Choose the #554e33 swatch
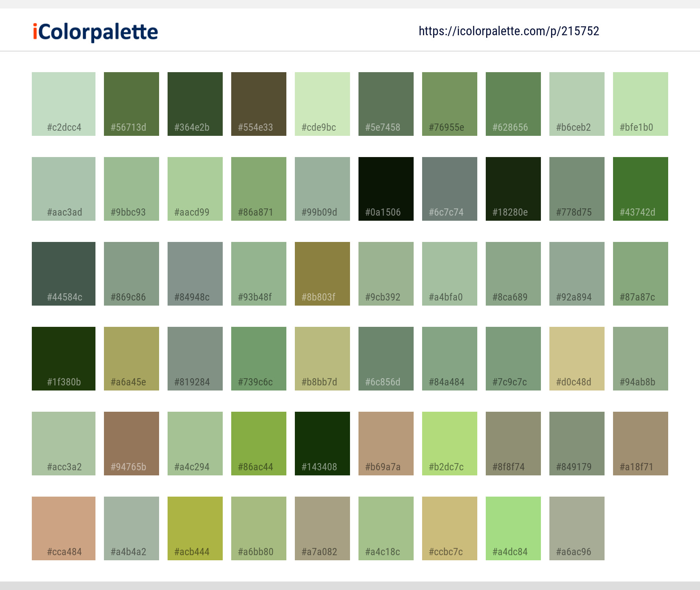Viewport: 700px width, 590px height. click(259, 104)
